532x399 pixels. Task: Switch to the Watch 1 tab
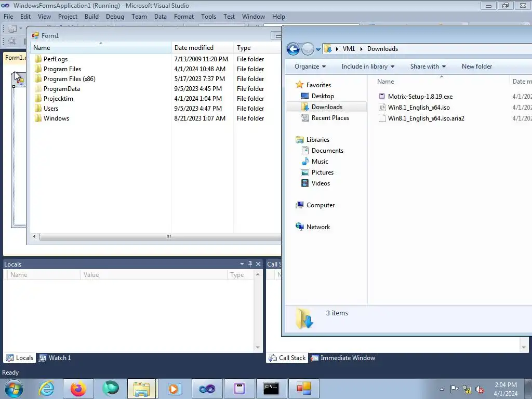point(55,357)
